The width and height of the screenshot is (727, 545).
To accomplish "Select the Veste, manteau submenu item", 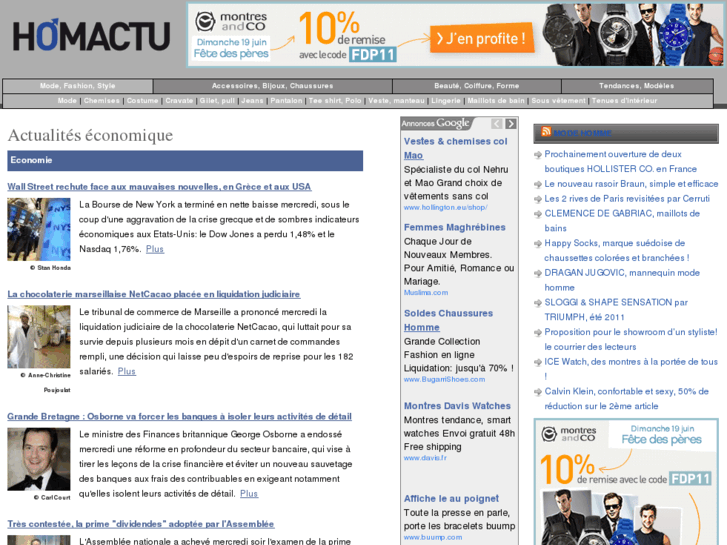I will pyautogui.click(x=396, y=101).
